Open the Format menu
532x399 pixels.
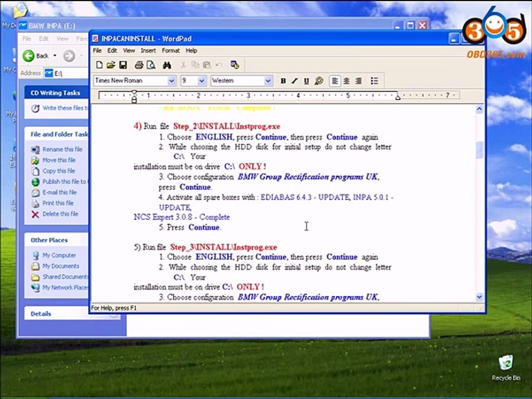(x=171, y=50)
